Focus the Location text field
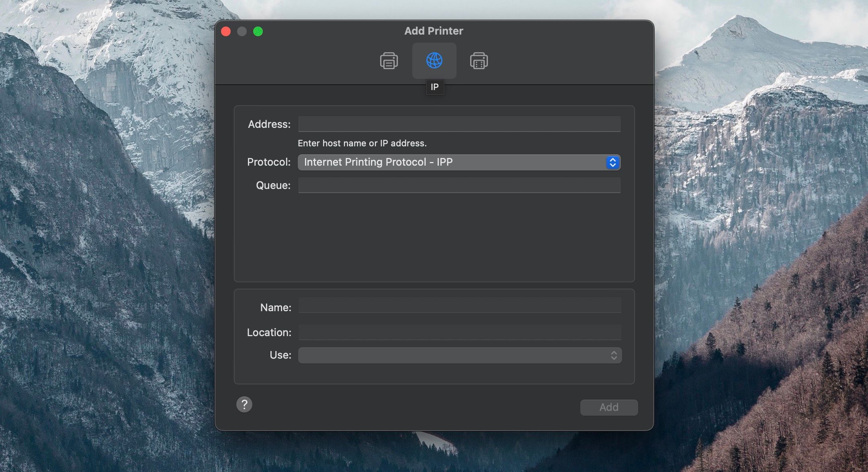 pyautogui.click(x=460, y=332)
